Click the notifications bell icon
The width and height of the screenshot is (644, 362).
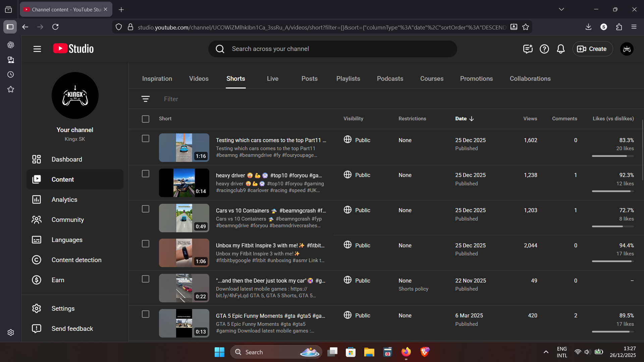560,49
